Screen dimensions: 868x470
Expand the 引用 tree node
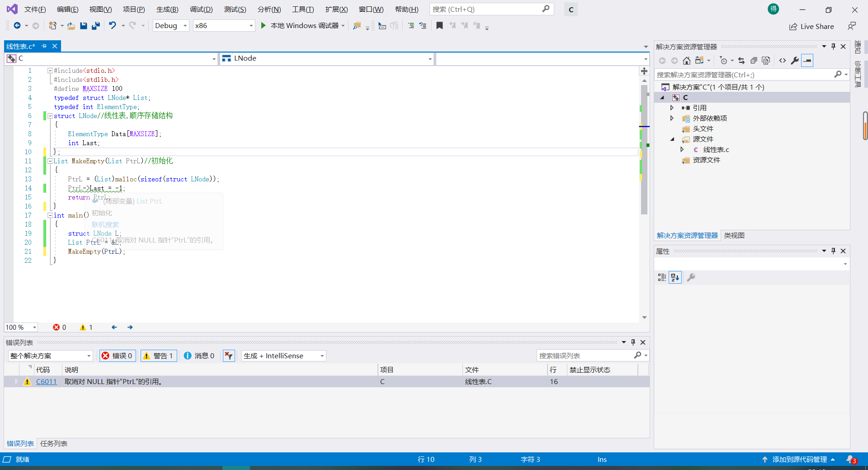coord(672,108)
